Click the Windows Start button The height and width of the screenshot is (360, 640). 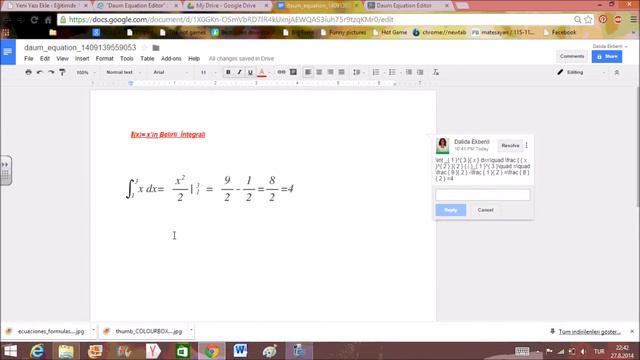(10, 351)
